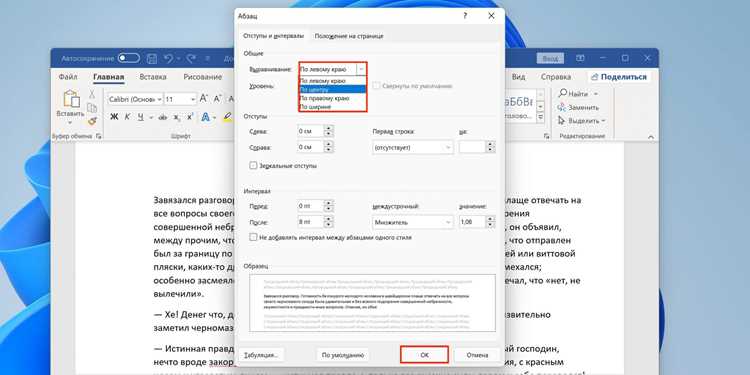Click Select (Выделить) cursor button
The width and height of the screenshot is (750, 375).
click(579, 121)
